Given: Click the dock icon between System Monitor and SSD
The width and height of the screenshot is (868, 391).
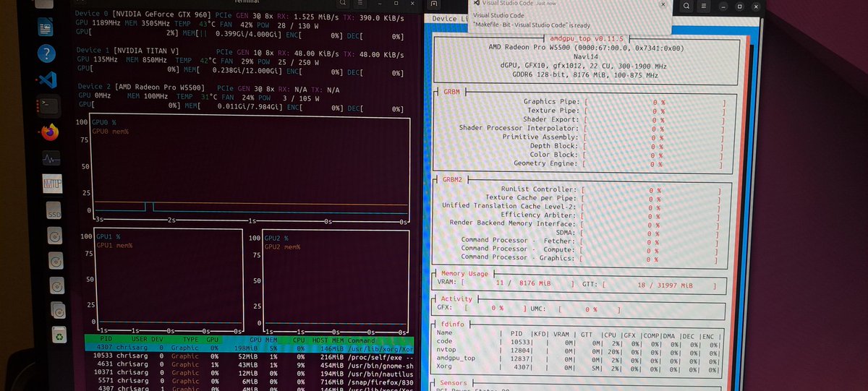Looking at the screenshot, I should coord(54,184).
